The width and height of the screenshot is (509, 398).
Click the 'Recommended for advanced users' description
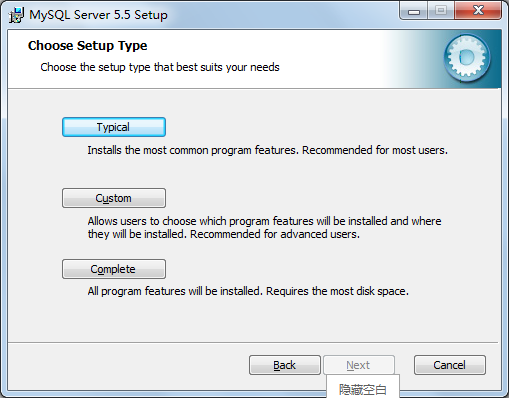[275, 234]
